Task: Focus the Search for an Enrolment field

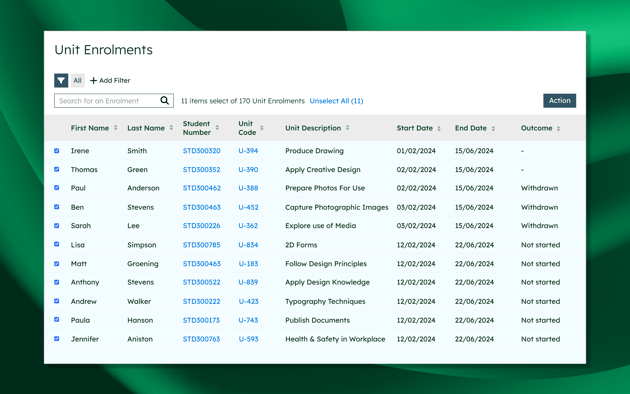Action: click(114, 100)
